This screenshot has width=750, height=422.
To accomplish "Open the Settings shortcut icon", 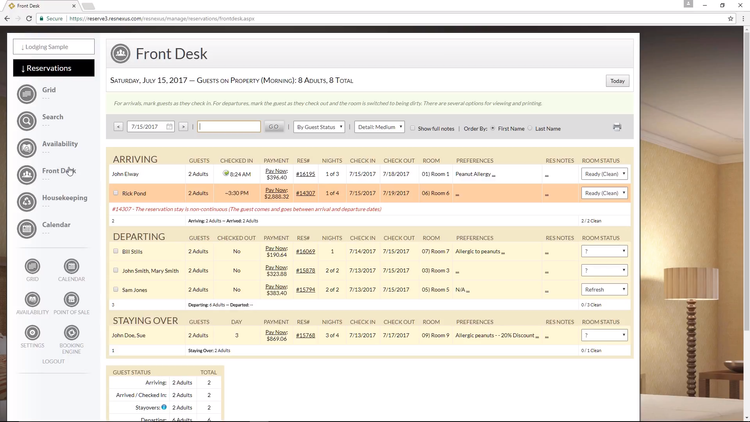I will point(33,333).
